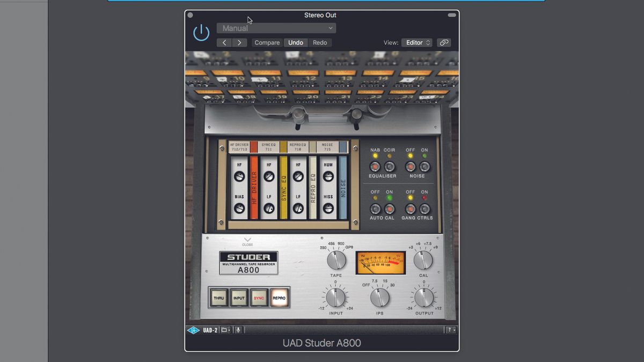Click the chain link side-chain icon
The width and height of the screenshot is (644, 362).
(x=443, y=42)
